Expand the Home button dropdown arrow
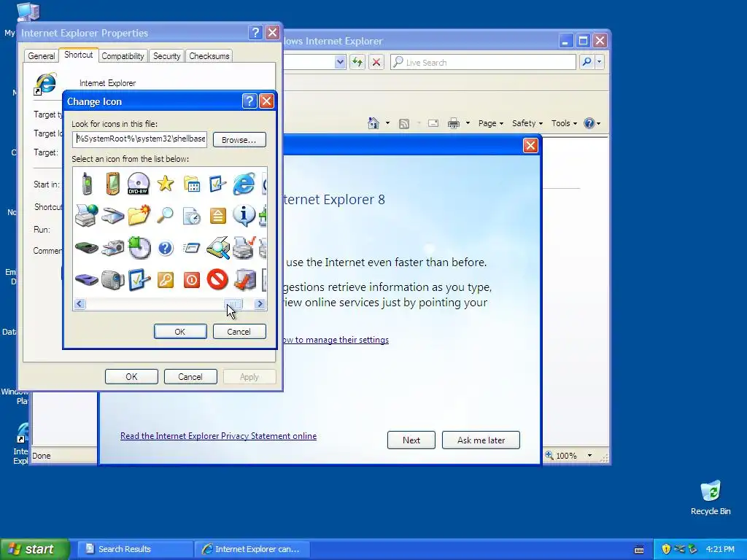 click(x=387, y=123)
